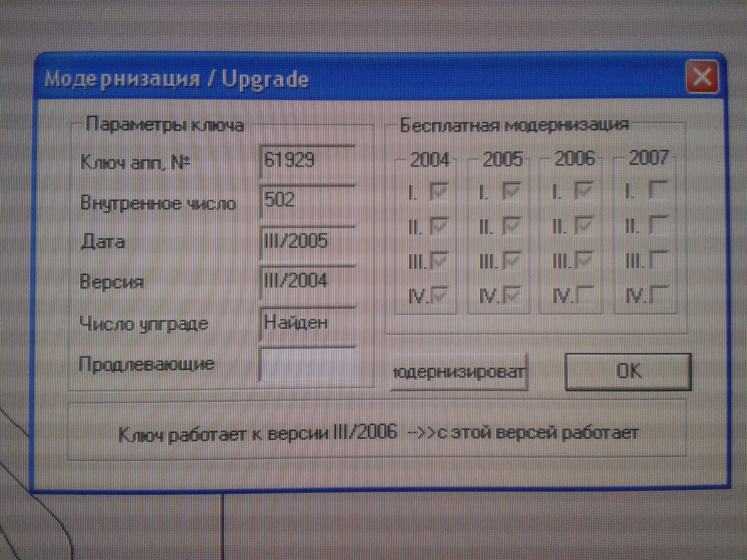Click the OK button
The width and height of the screenshot is (747, 560).
pos(629,372)
